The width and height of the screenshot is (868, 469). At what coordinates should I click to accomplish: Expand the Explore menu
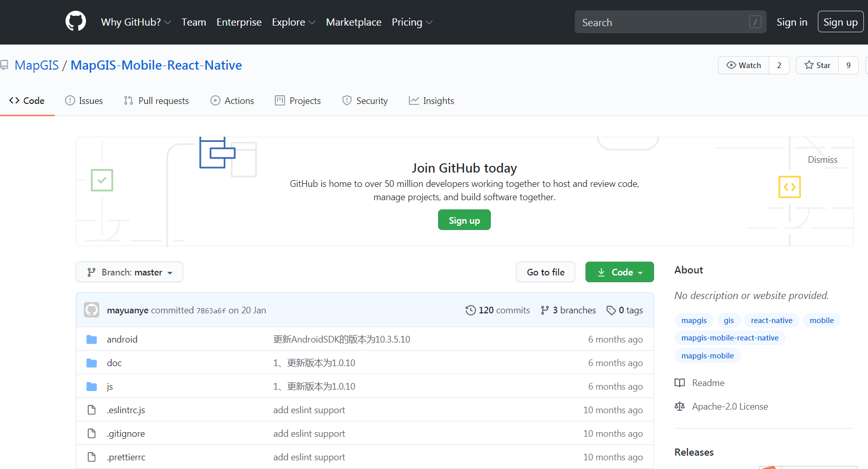[293, 22]
